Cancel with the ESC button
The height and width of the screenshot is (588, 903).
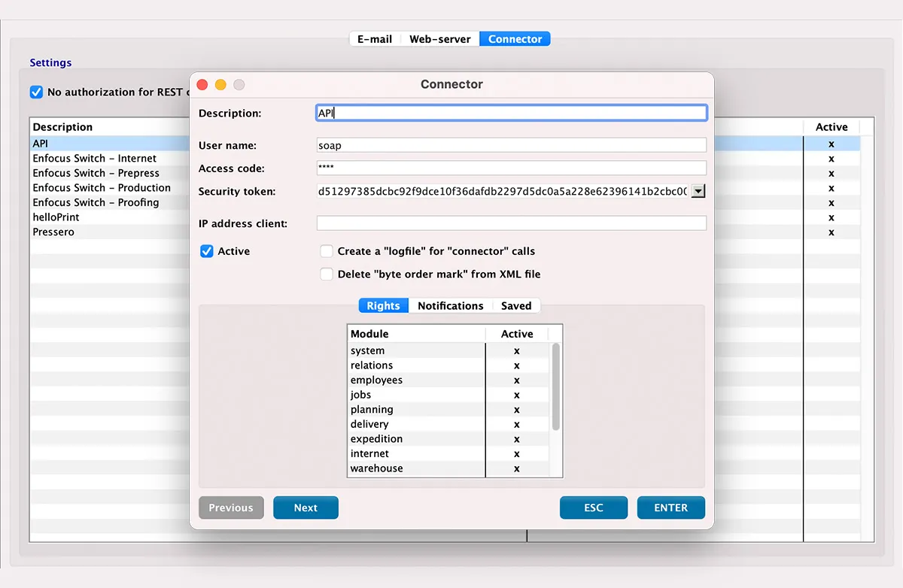click(593, 508)
